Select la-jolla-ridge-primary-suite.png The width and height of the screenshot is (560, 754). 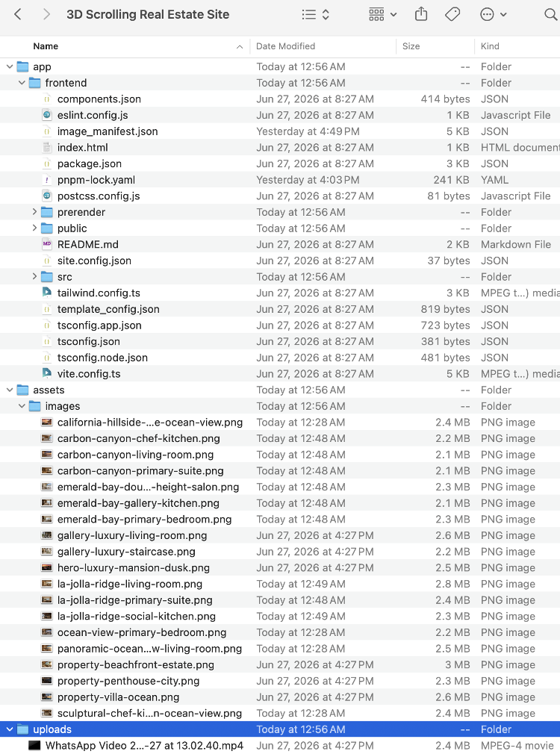click(x=134, y=600)
